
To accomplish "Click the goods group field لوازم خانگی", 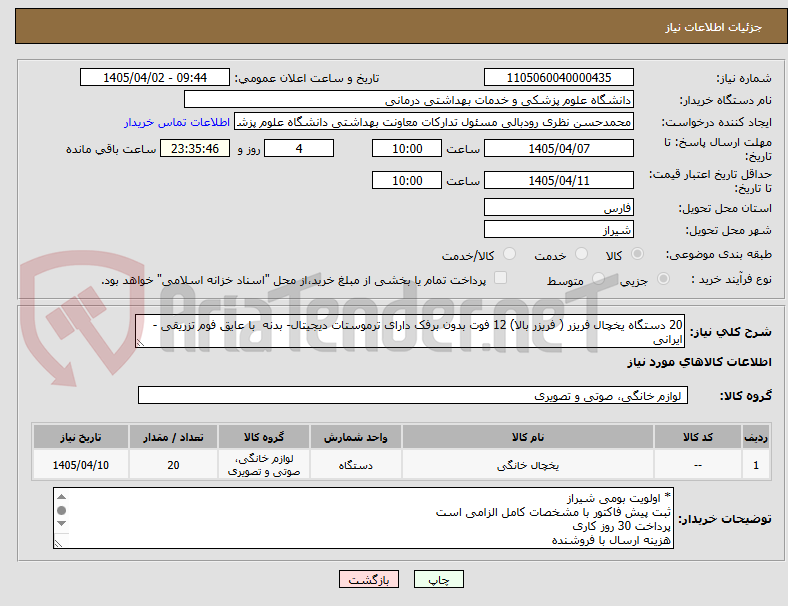I will coord(413,395).
